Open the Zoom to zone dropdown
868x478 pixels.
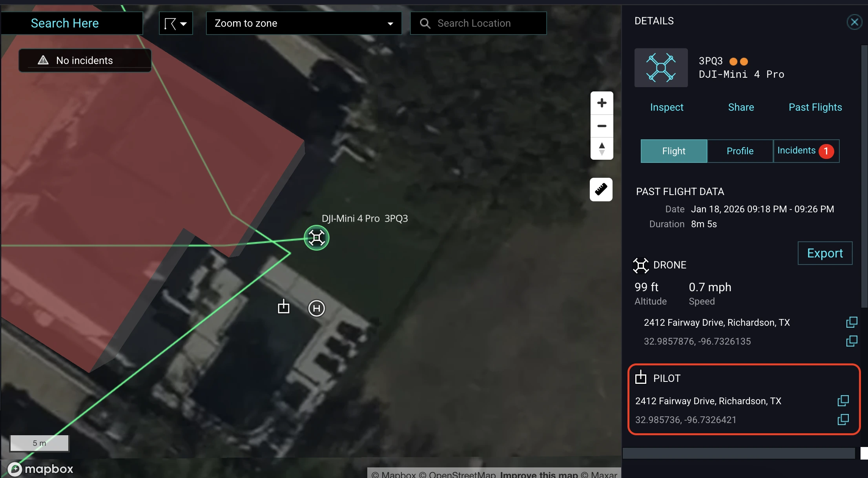tap(304, 23)
